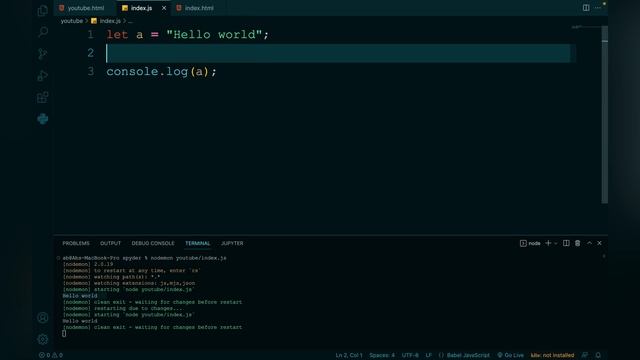Click the "Hello world" string in code
This screenshot has width=640, height=360.
coord(214,35)
